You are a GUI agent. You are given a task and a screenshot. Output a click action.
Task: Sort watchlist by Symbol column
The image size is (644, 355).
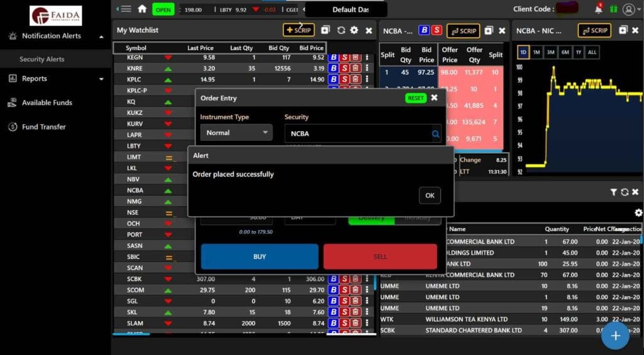[136, 48]
